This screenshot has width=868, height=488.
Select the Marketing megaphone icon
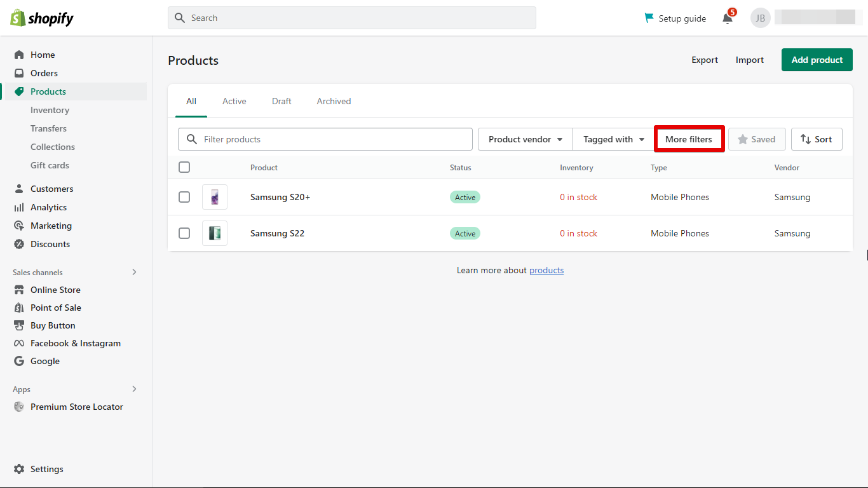(19, 225)
